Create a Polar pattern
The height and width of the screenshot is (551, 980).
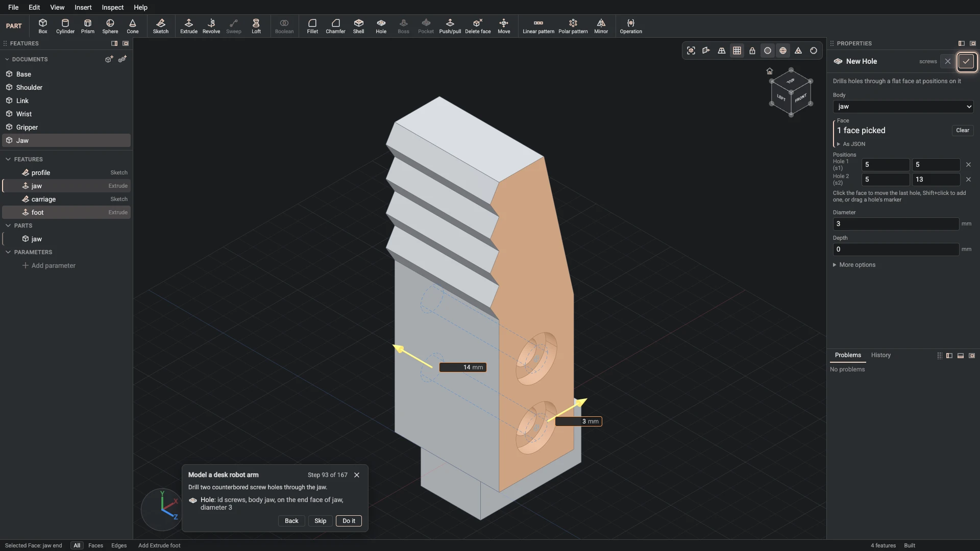tap(573, 26)
